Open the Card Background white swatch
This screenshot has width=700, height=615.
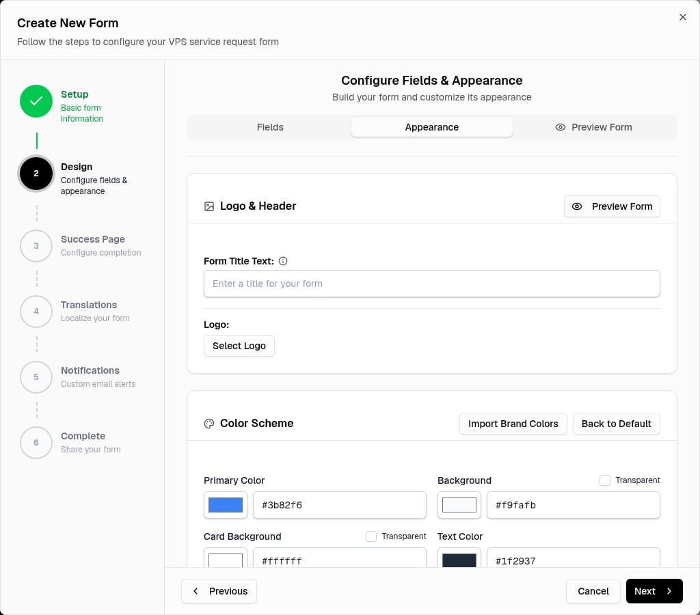pos(226,558)
